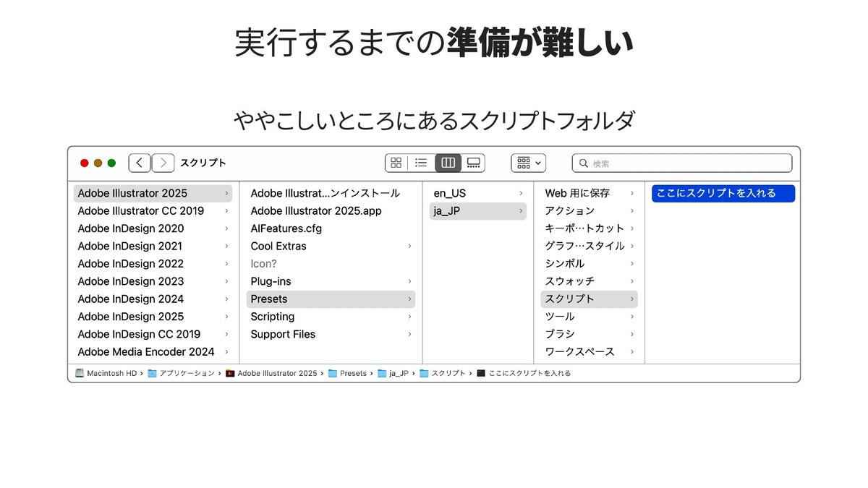
Task: Select Adobe Media Encoder 2024 folder
Action: click(x=153, y=351)
